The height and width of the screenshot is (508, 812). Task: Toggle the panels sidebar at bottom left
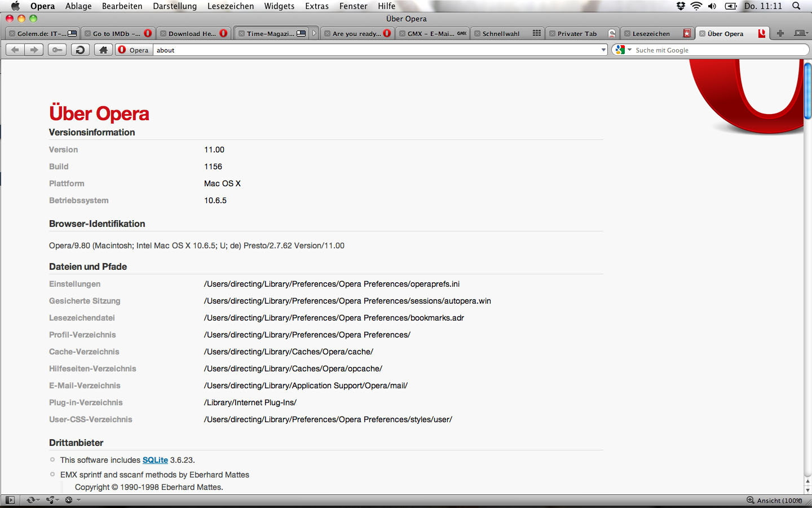click(10, 500)
